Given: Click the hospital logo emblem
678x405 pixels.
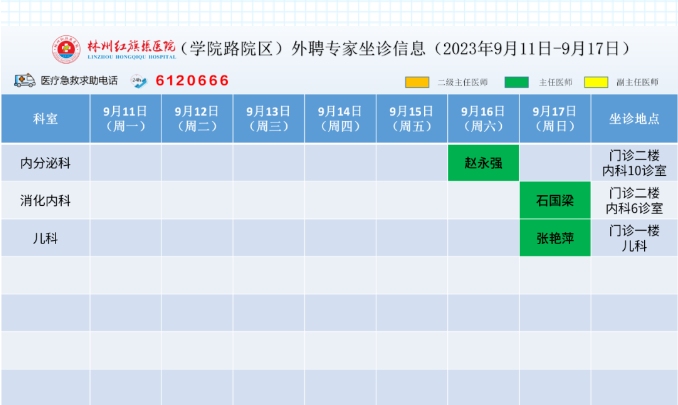Looking at the screenshot, I should pyautogui.click(x=66, y=49).
